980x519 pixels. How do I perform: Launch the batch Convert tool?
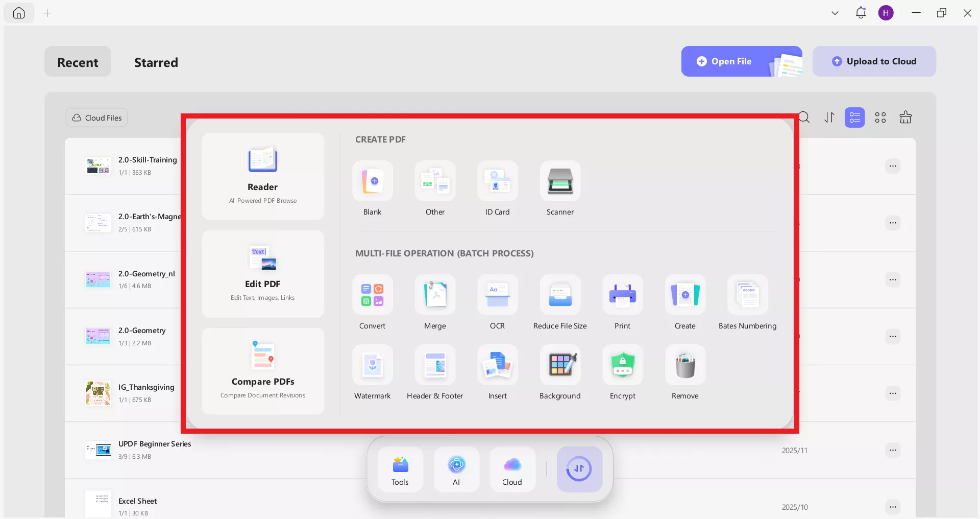coord(372,295)
